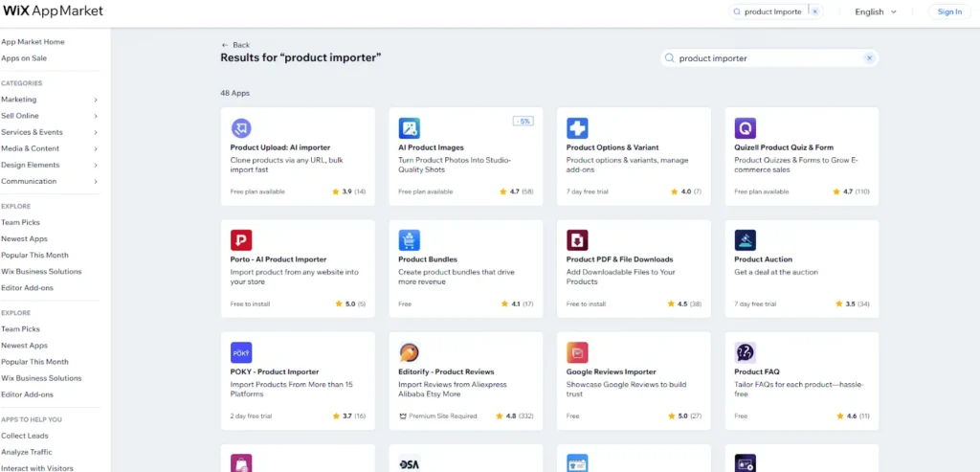Image resolution: width=980 pixels, height=472 pixels.
Task: Clear the results page search box
Action: 869,58
